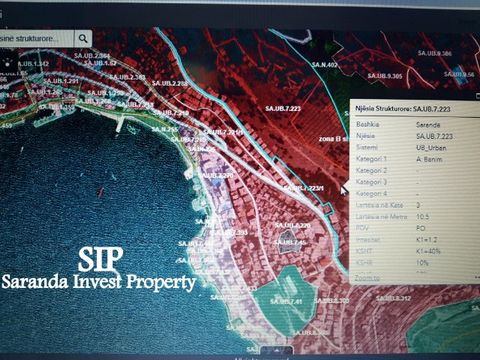Click the SA.UB.7.223/1 zone label
The image size is (480, 360).
[304, 188]
